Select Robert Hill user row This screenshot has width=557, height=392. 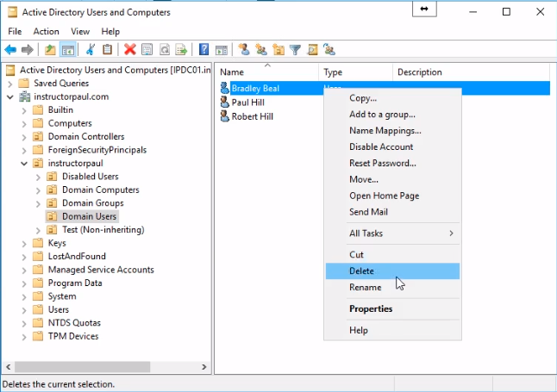tap(253, 116)
